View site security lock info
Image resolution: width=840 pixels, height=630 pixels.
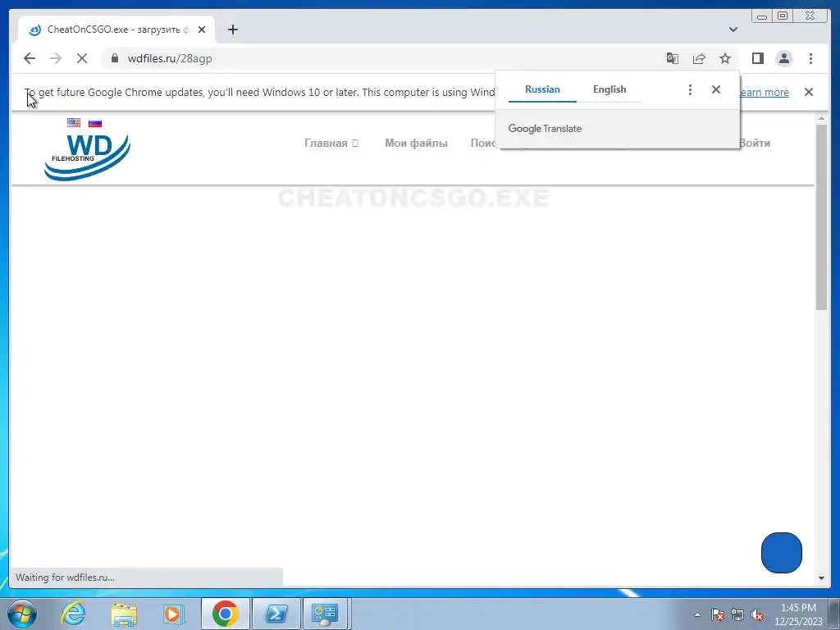[115, 58]
